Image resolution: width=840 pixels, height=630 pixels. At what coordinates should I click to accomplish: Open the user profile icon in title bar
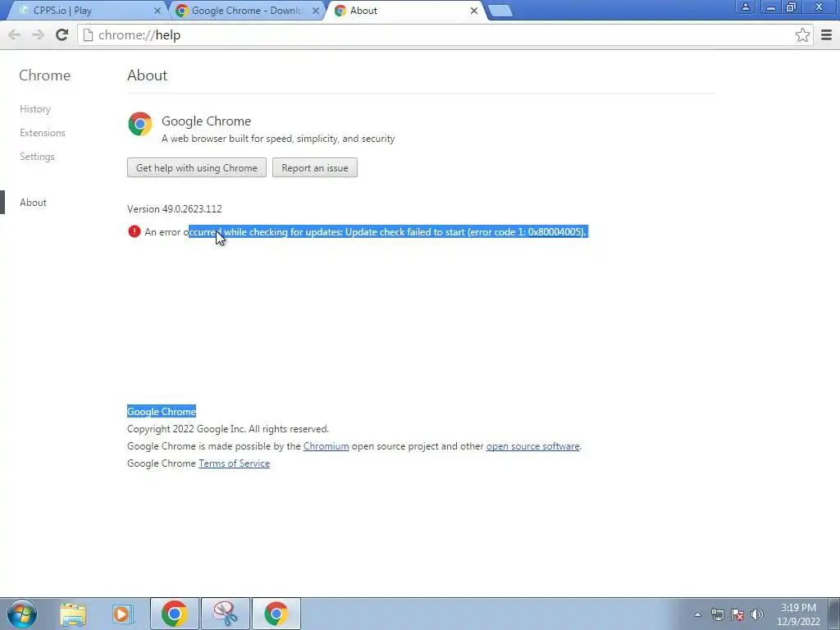pos(745,7)
